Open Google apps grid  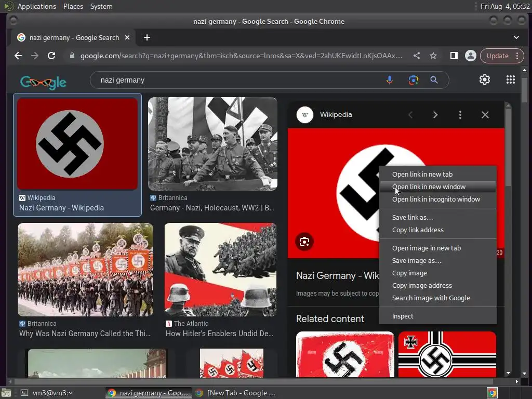[x=511, y=79]
